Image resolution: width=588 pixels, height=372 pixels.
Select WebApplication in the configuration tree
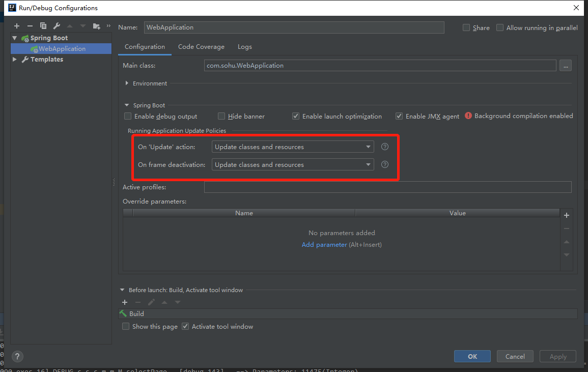61,48
